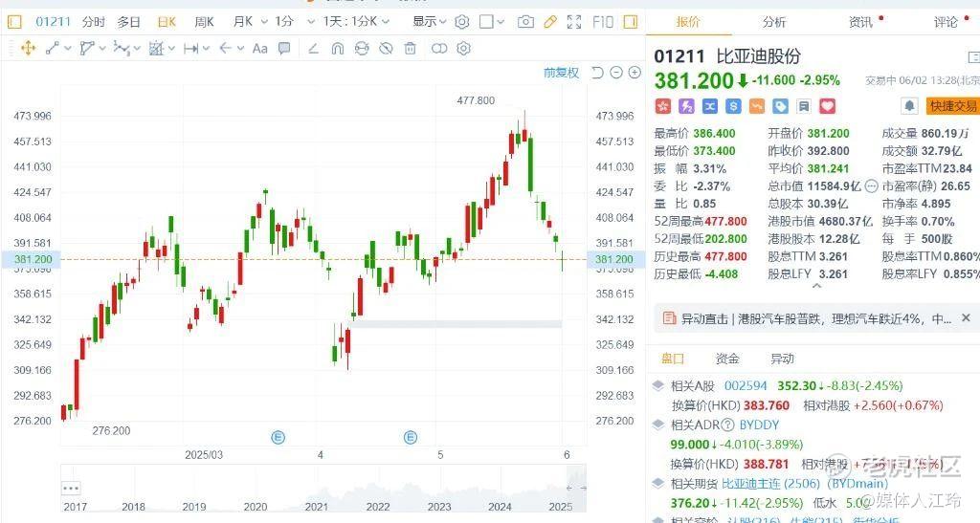Select the arrow annotation tool
The height and width of the screenshot is (523, 980).
click(226, 48)
